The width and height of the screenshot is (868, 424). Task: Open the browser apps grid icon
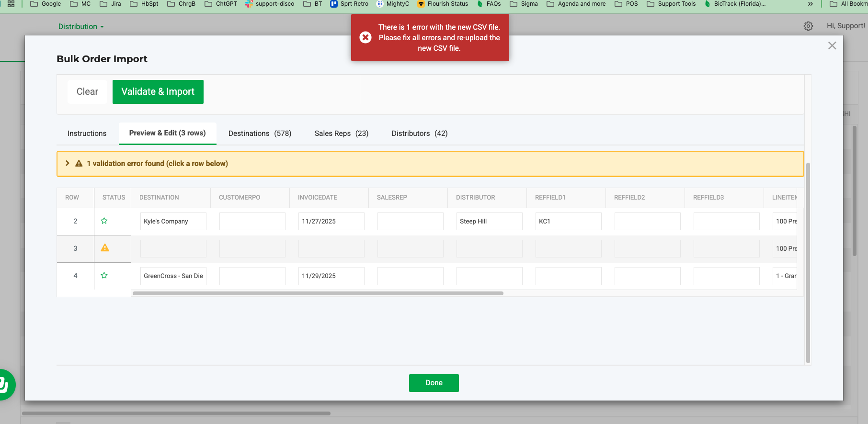(11, 4)
